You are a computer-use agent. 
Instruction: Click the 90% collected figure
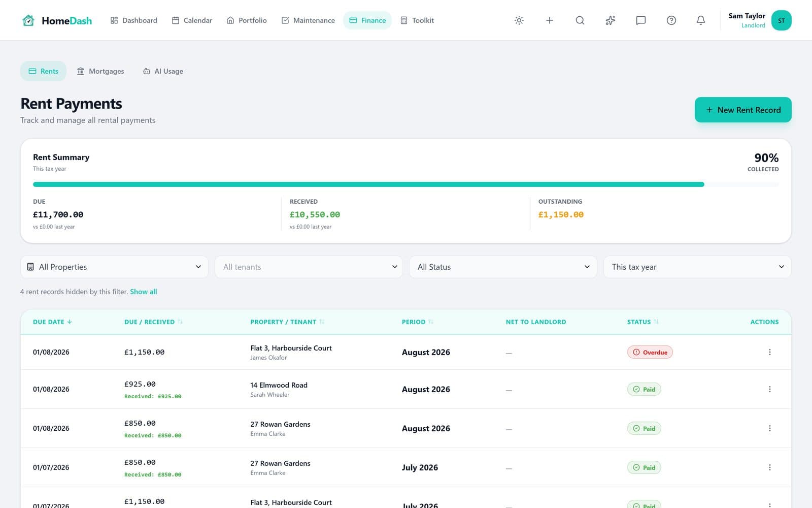(x=766, y=157)
